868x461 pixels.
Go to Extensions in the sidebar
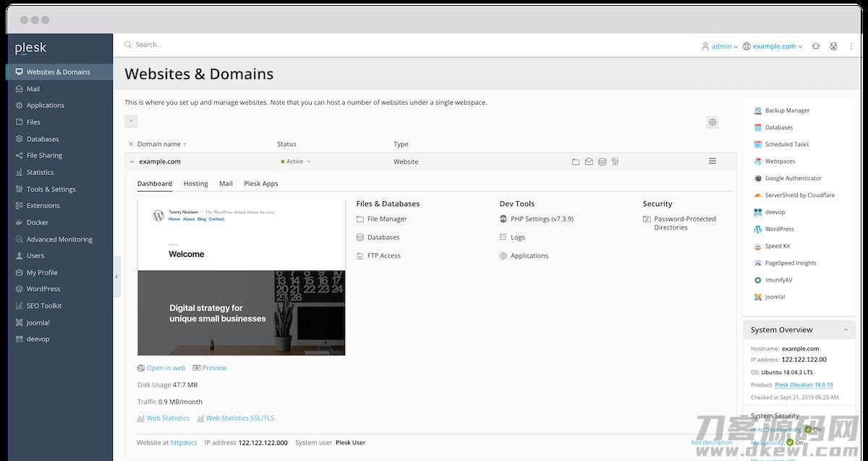click(x=60, y=206)
